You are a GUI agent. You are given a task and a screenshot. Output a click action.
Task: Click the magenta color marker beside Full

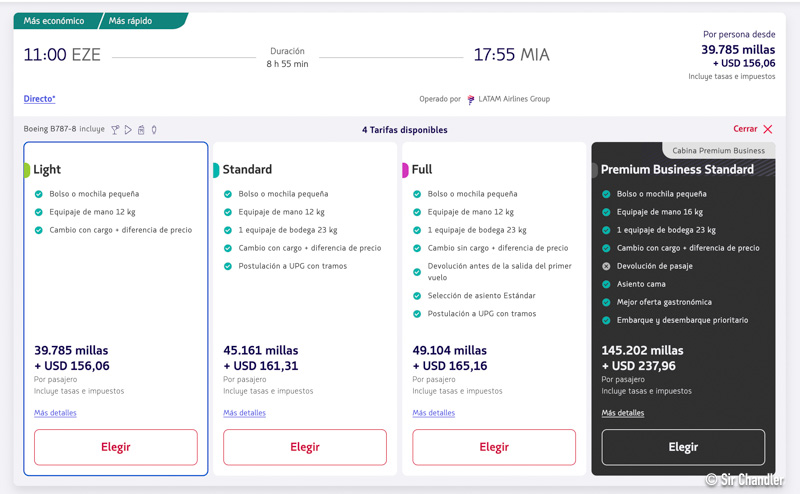coord(405,170)
